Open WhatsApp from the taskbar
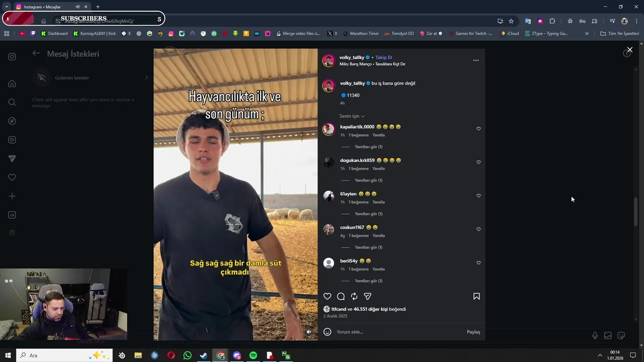The image size is (644, 362). point(187,355)
